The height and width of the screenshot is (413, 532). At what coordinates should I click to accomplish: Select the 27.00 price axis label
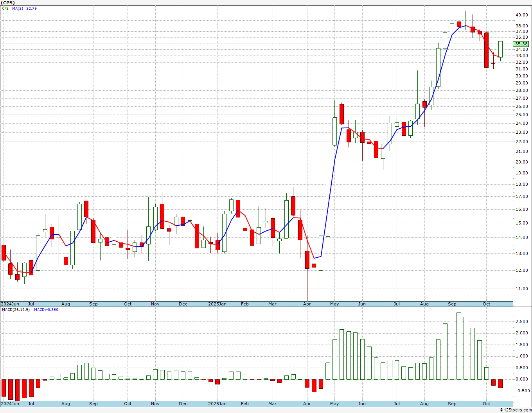pos(522,98)
